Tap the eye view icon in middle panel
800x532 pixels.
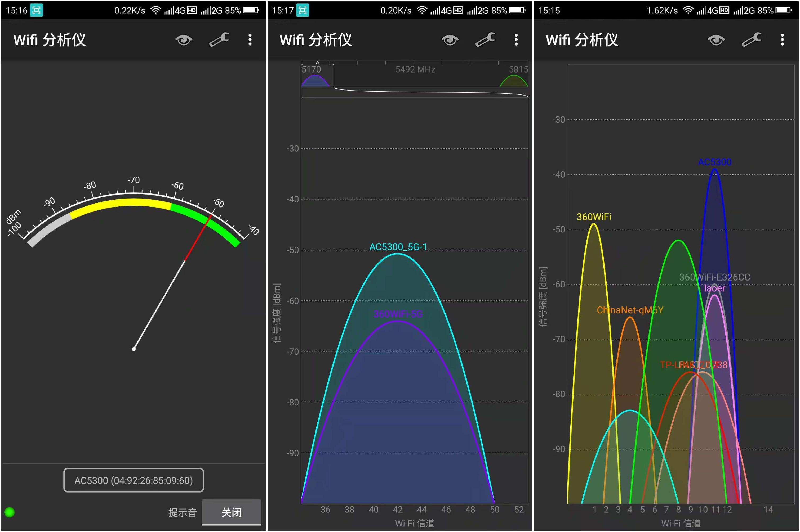450,40
